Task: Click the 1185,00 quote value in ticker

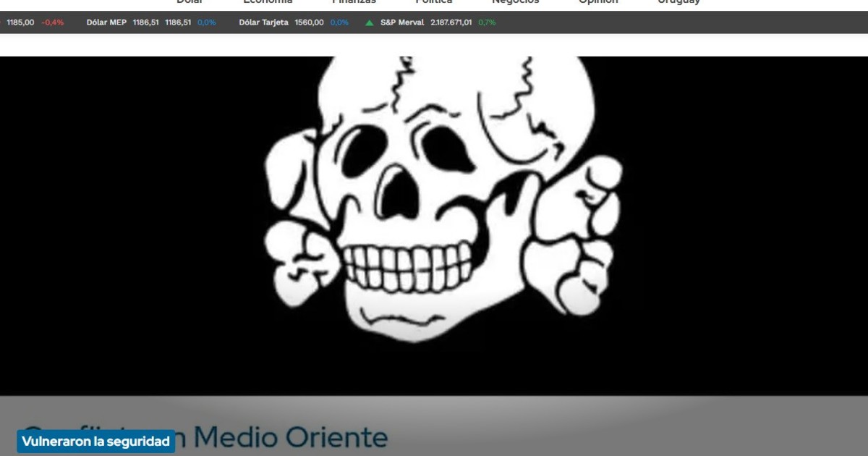Action: (x=20, y=22)
